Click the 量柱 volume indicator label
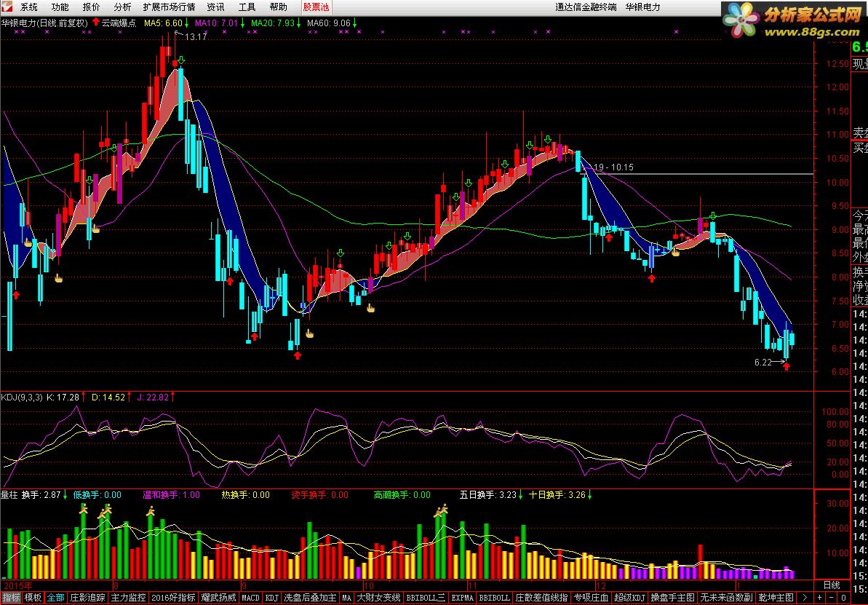 [9, 495]
